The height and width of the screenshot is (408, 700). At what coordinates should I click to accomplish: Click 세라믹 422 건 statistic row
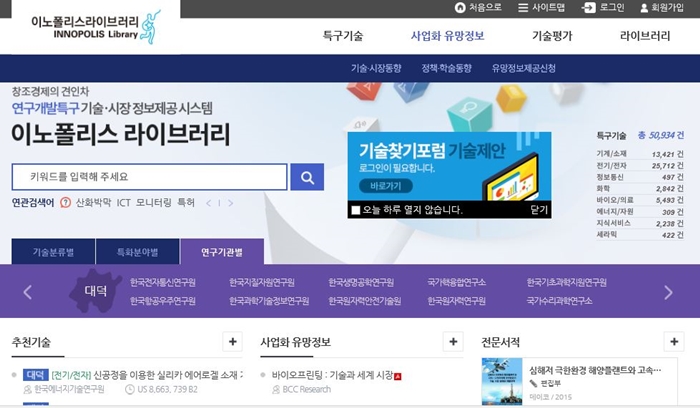tap(640, 235)
